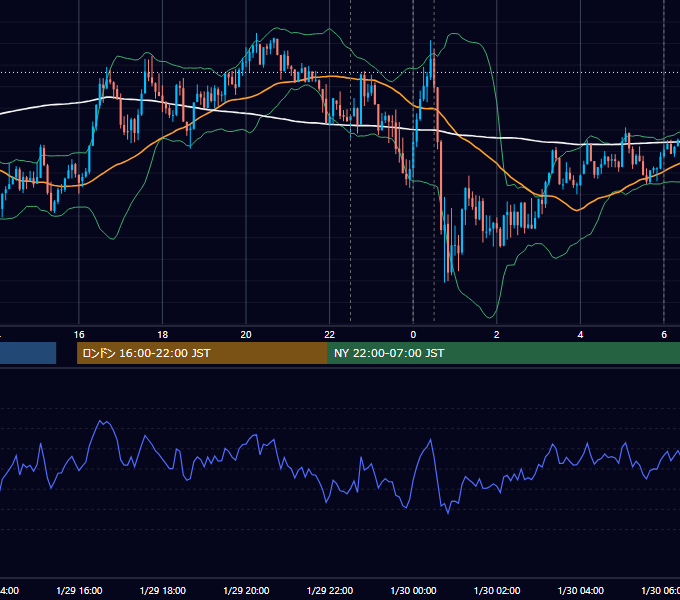Click the 6 hour label on upper axis
This screenshot has height=600, width=680.
coord(664,335)
